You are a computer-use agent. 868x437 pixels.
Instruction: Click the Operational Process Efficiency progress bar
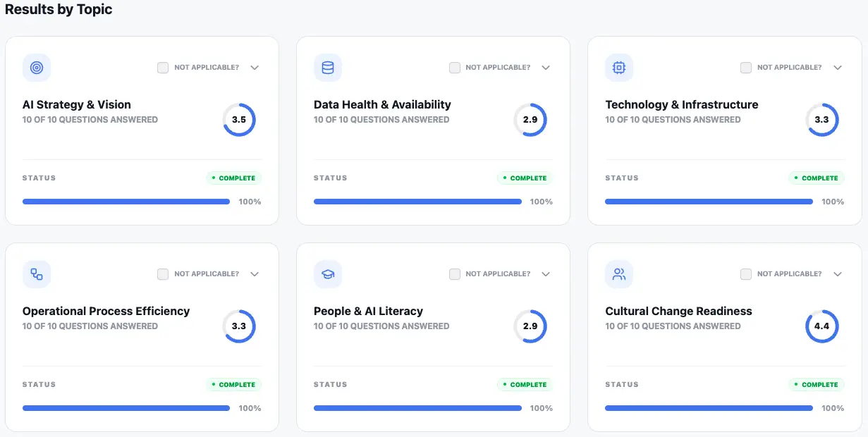(x=126, y=408)
